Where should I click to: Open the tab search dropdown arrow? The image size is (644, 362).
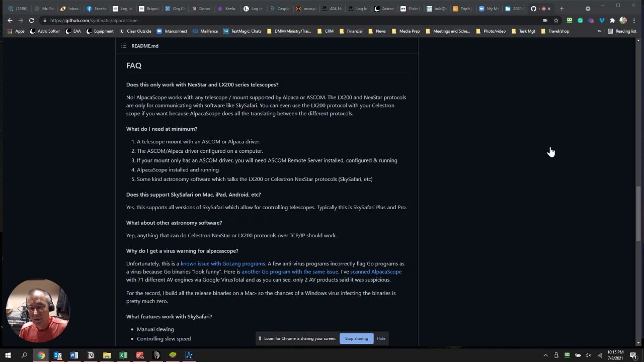(x=588, y=9)
